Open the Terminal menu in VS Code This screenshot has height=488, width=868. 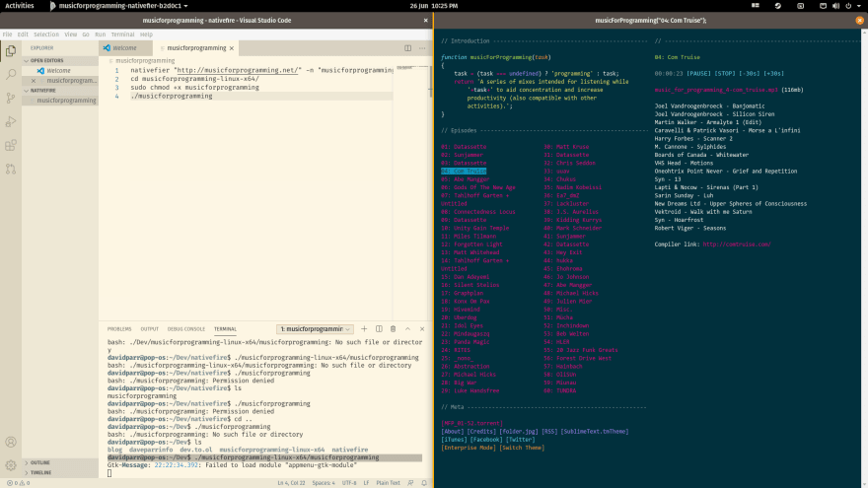point(122,35)
